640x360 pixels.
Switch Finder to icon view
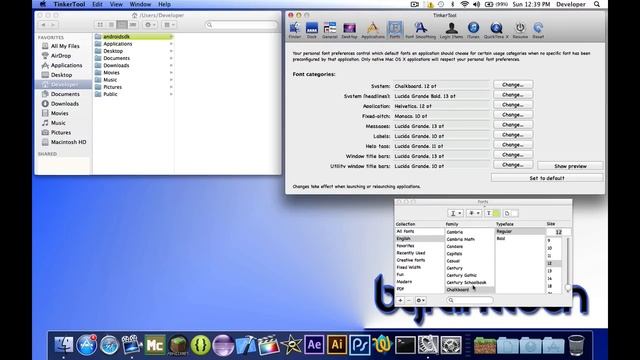[100, 25]
